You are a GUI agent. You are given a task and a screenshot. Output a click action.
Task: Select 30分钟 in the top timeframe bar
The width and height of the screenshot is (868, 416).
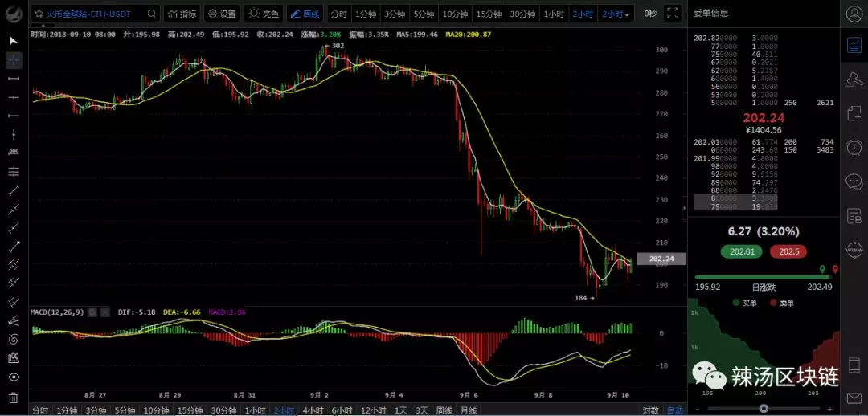point(522,14)
